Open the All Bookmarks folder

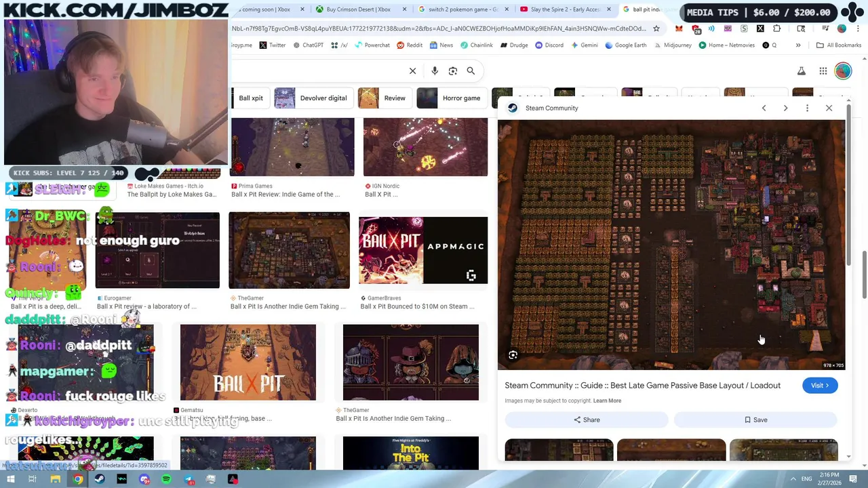839,45
